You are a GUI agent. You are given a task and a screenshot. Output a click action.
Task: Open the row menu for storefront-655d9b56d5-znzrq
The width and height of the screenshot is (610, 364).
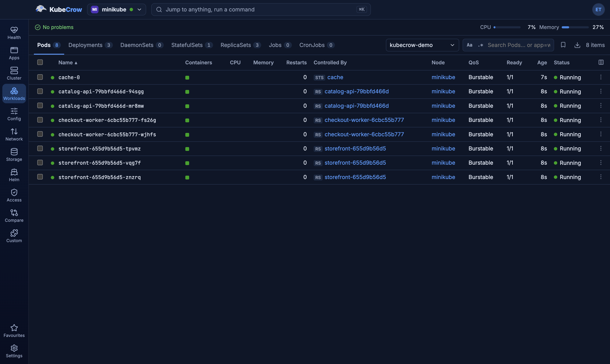click(601, 177)
